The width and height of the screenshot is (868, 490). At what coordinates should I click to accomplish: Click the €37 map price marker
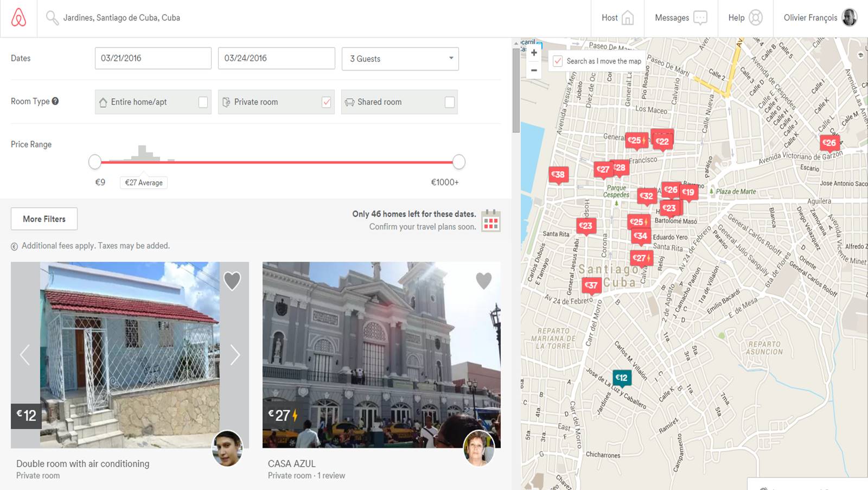tap(591, 285)
